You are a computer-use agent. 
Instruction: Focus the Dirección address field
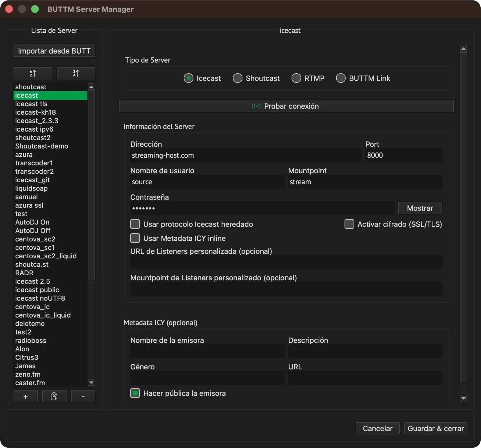(246, 155)
